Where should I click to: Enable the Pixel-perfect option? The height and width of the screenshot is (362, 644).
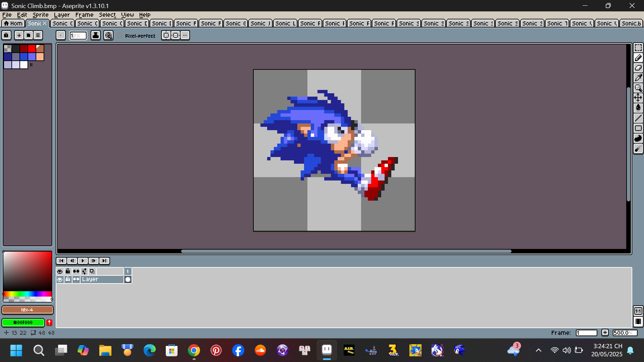[120, 35]
